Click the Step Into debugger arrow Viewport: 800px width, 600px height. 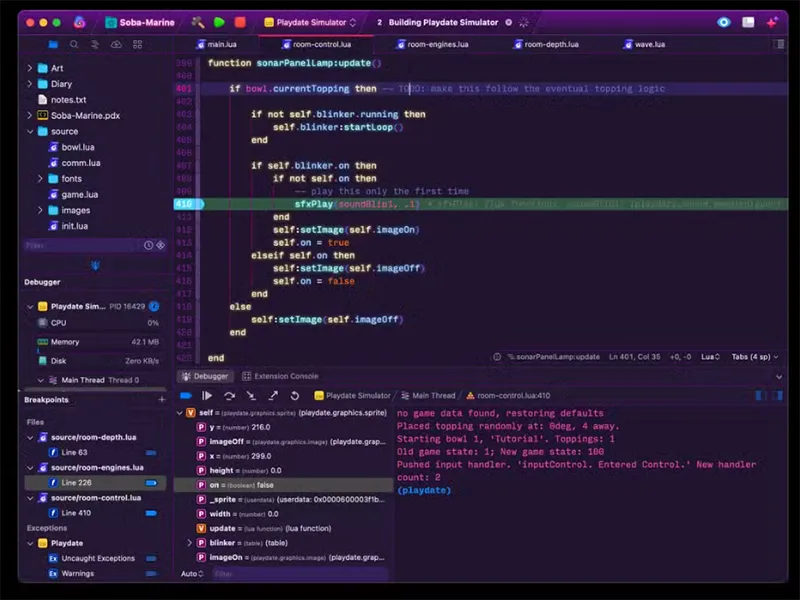(251, 396)
